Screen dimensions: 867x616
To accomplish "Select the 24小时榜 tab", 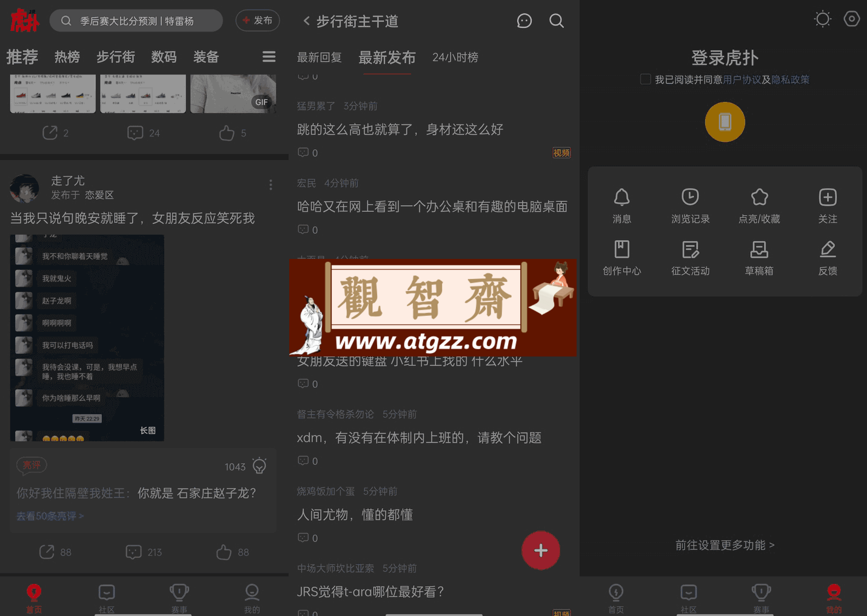I will pyautogui.click(x=455, y=58).
